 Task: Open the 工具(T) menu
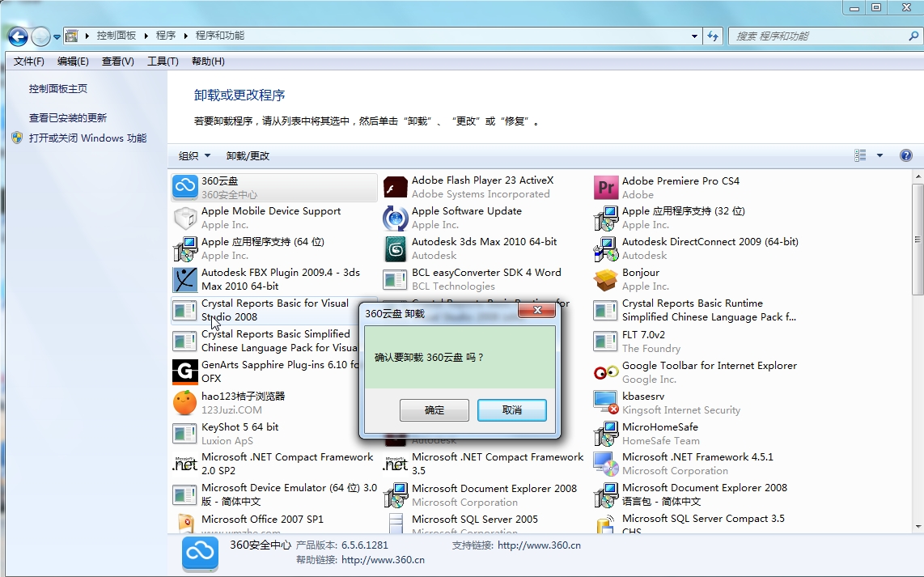163,62
